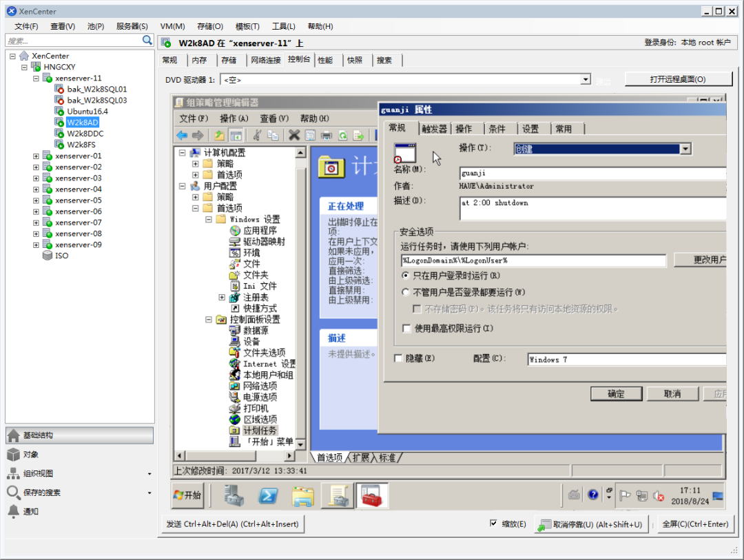Viewport: 744px width, 560px height.
Task: Select 电源选项 in the policy tree
Action: tap(260, 397)
